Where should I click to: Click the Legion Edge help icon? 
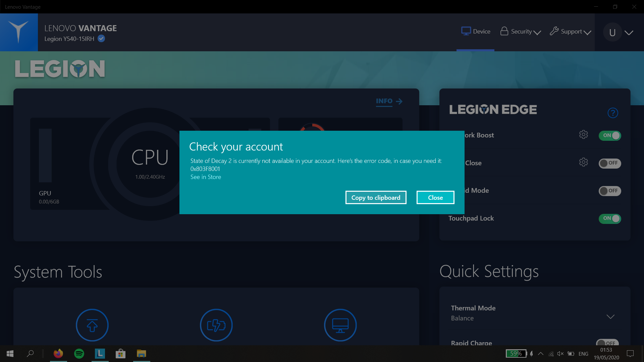(x=612, y=113)
